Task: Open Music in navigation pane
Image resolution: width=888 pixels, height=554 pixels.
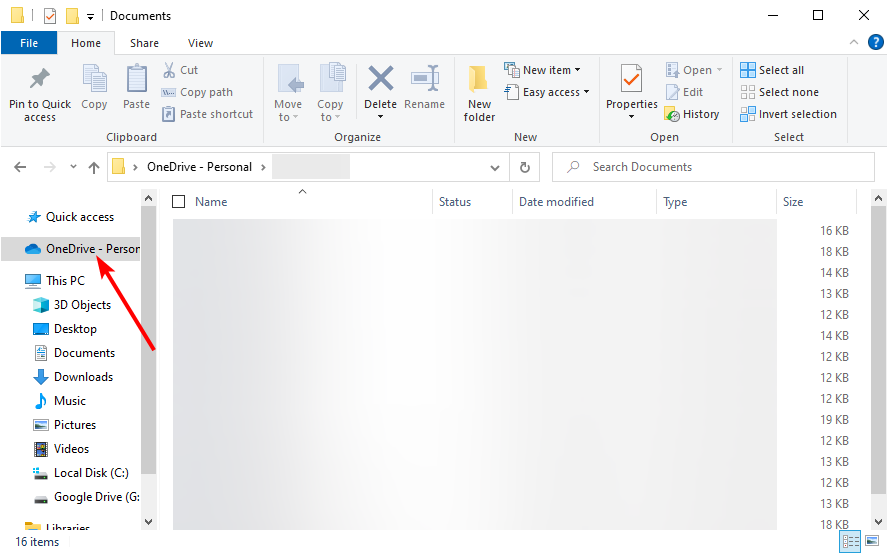Action: tap(59, 400)
